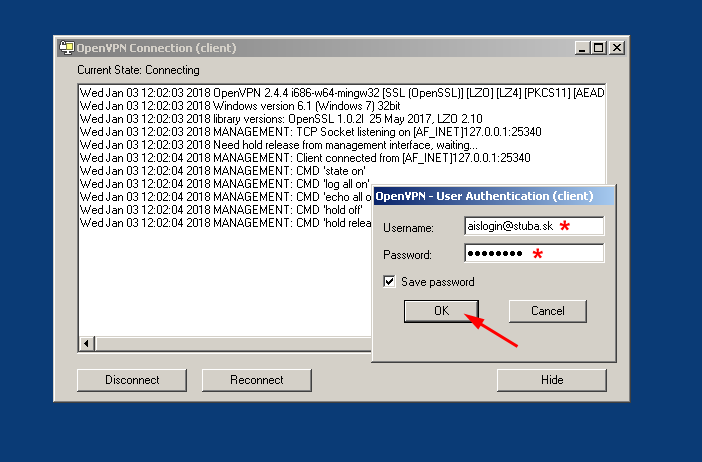Close the OpenVPN Connection window
Screen dimensions: 702x462
(x=617, y=47)
